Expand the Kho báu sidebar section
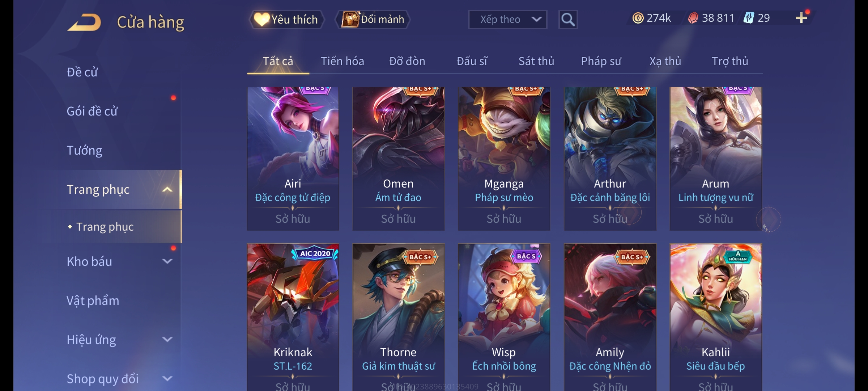The image size is (868, 391). coord(167,261)
